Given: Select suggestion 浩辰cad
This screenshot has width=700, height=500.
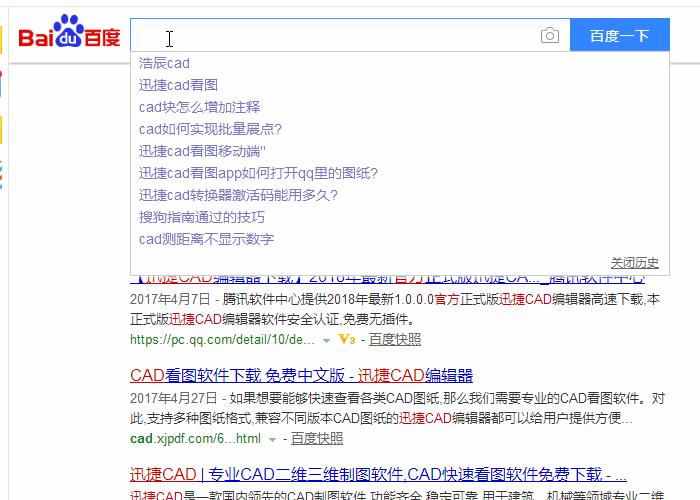Looking at the screenshot, I should point(164,63).
